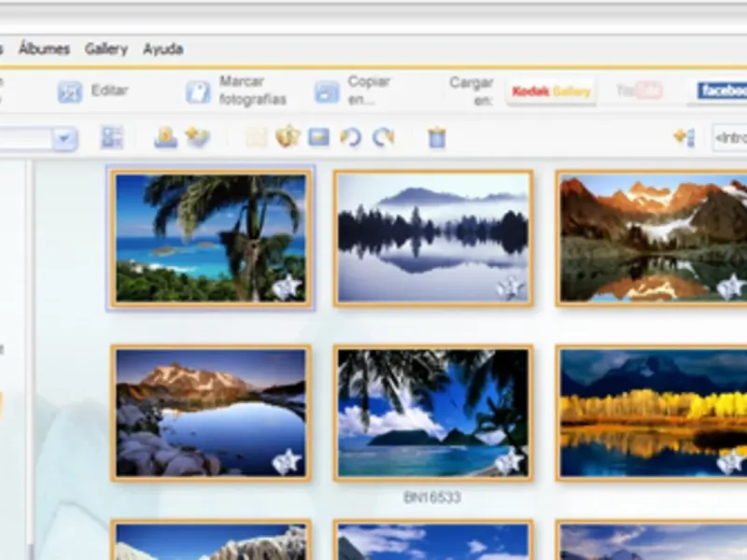Click the trash can delete icon
Viewport: 747px width, 560px height.
(x=437, y=138)
